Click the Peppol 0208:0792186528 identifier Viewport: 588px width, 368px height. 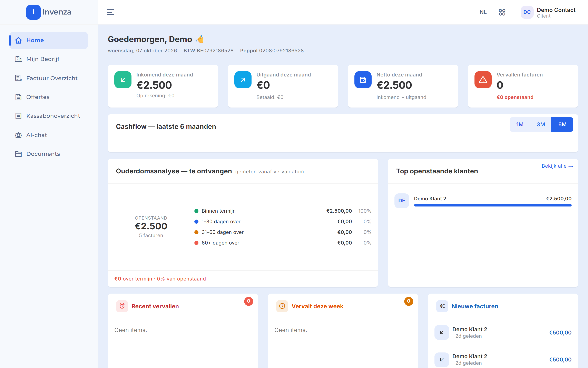point(272,51)
